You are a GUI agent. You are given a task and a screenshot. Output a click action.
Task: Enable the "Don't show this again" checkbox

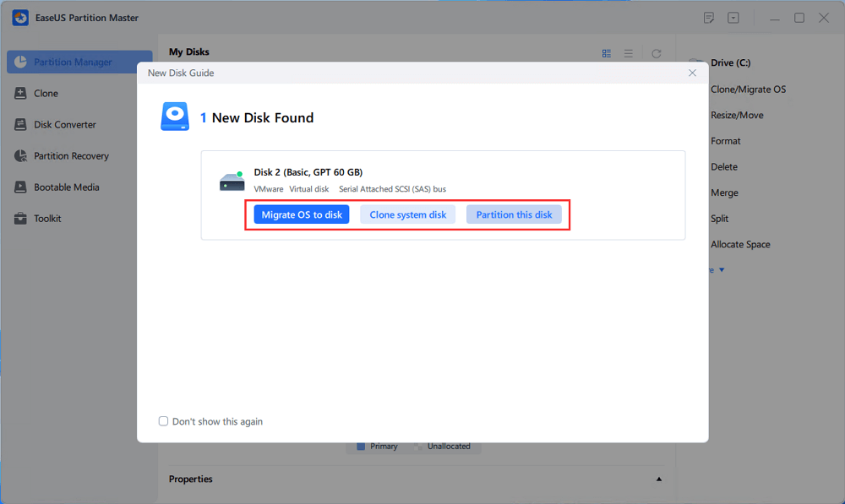[x=164, y=421]
